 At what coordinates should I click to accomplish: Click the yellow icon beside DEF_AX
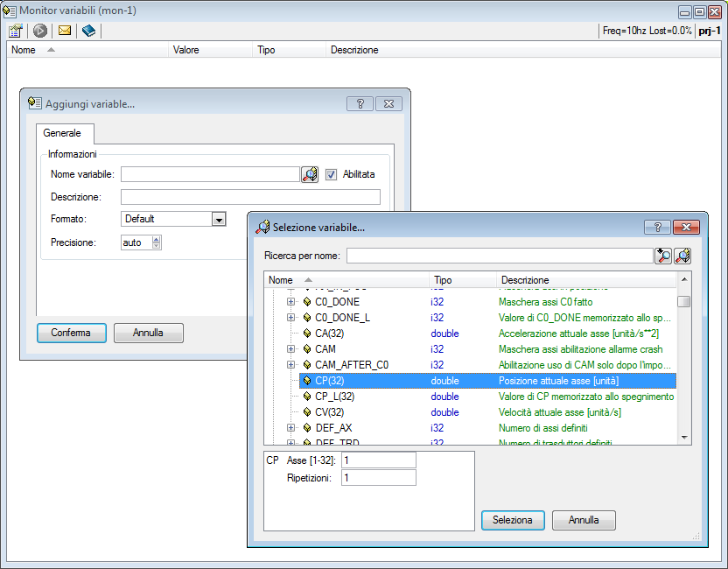(x=307, y=428)
